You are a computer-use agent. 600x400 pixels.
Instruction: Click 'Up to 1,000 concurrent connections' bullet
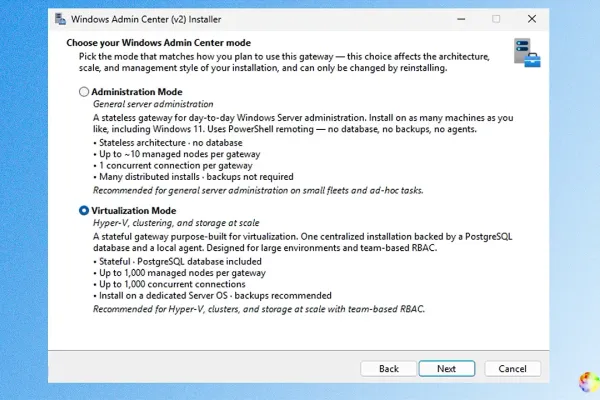coord(170,284)
